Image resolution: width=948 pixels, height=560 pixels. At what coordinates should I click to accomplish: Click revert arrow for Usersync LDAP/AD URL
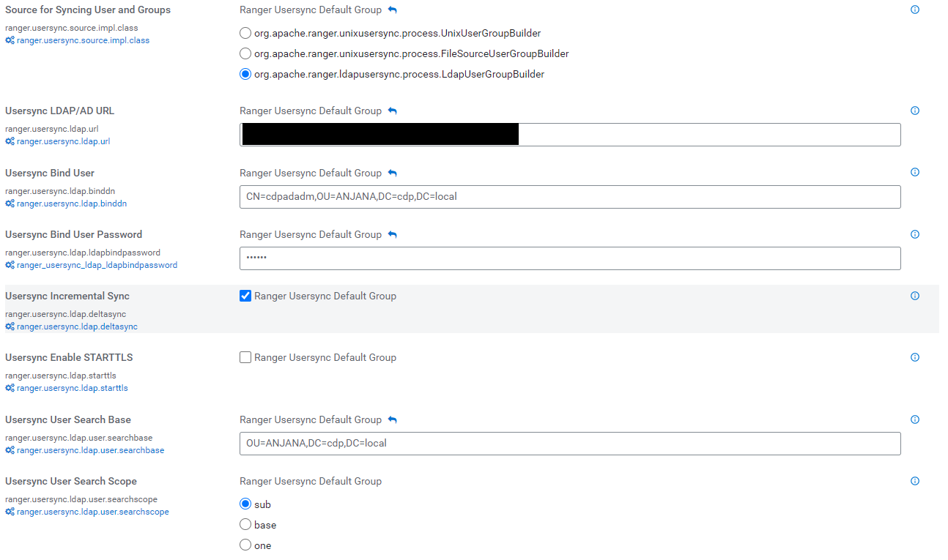pos(392,111)
